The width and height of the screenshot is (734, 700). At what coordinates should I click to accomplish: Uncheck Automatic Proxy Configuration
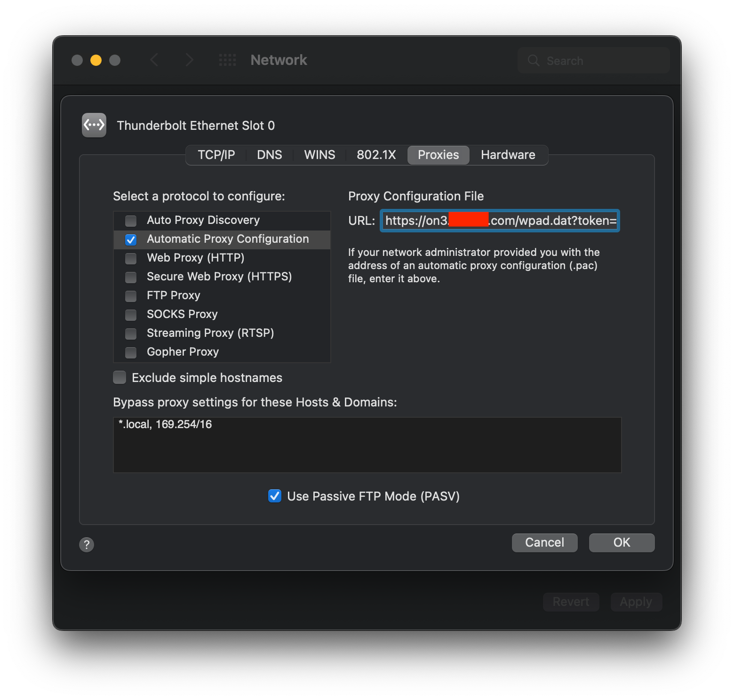[x=131, y=239]
